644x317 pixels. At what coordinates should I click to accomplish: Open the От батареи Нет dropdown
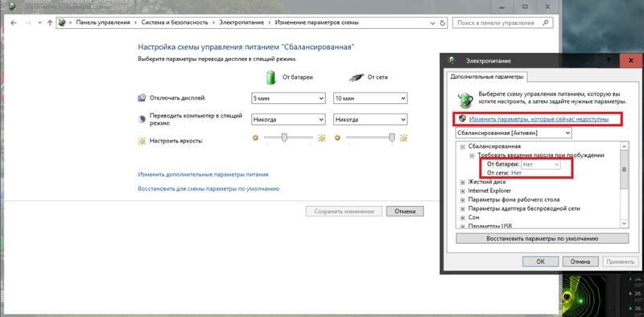pyautogui.click(x=540, y=164)
